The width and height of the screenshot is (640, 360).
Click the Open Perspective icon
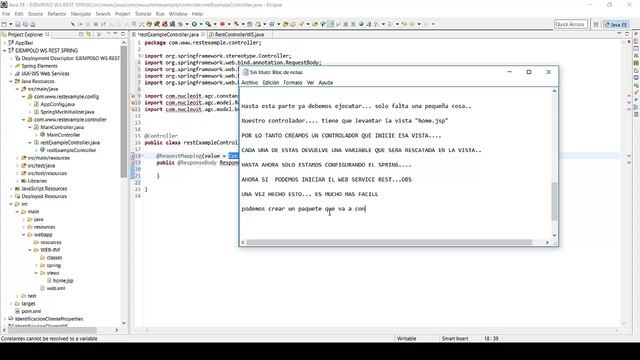596,24
